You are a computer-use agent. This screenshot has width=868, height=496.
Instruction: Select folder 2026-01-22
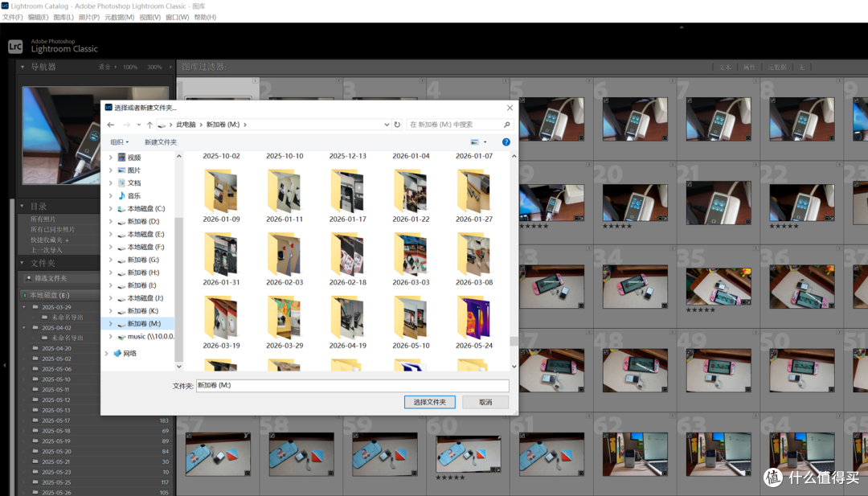pos(411,196)
